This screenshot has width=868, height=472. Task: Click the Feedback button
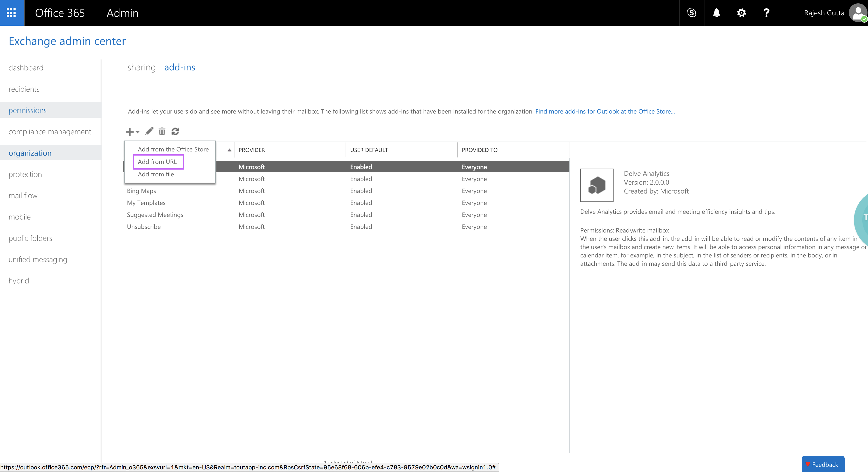pyautogui.click(x=823, y=464)
